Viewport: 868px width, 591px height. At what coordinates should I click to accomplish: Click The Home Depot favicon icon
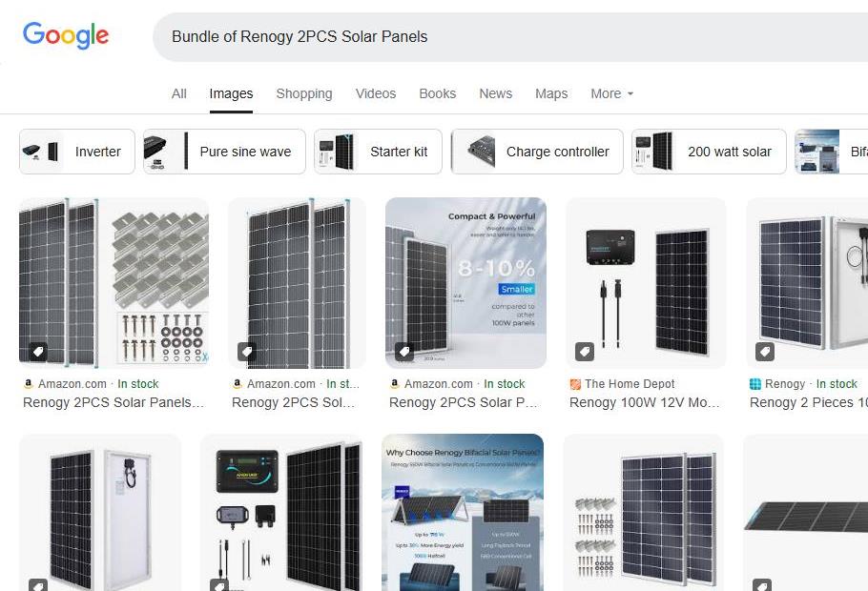(x=575, y=384)
